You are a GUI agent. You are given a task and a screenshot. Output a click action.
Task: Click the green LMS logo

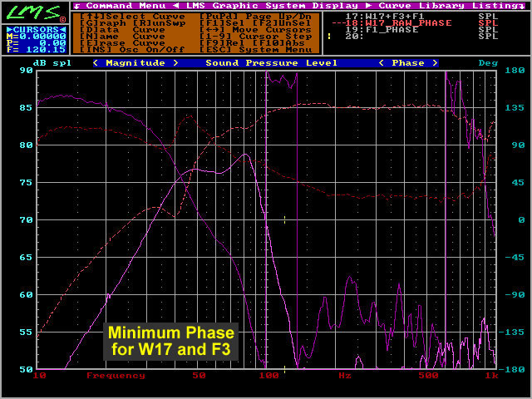[x=33, y=12]
